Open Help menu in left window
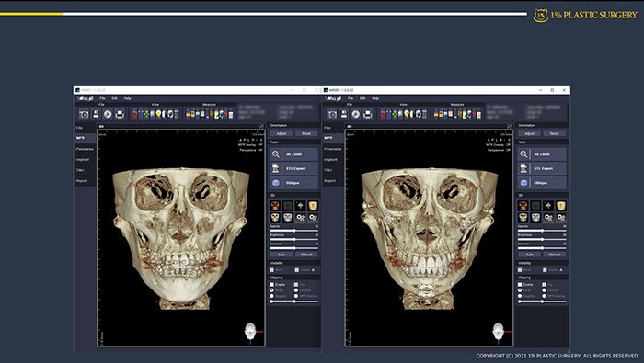This screenshot has height=363, width=644. pos(127,98)
